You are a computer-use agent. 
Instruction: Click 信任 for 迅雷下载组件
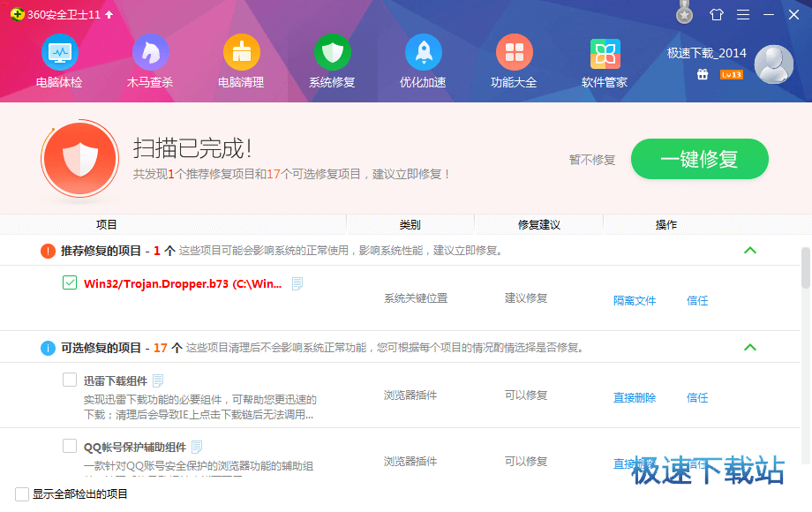(697, 397)
